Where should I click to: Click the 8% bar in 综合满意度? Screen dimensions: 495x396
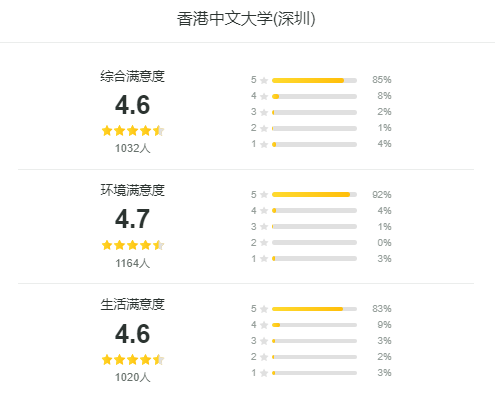pos(314,96)
